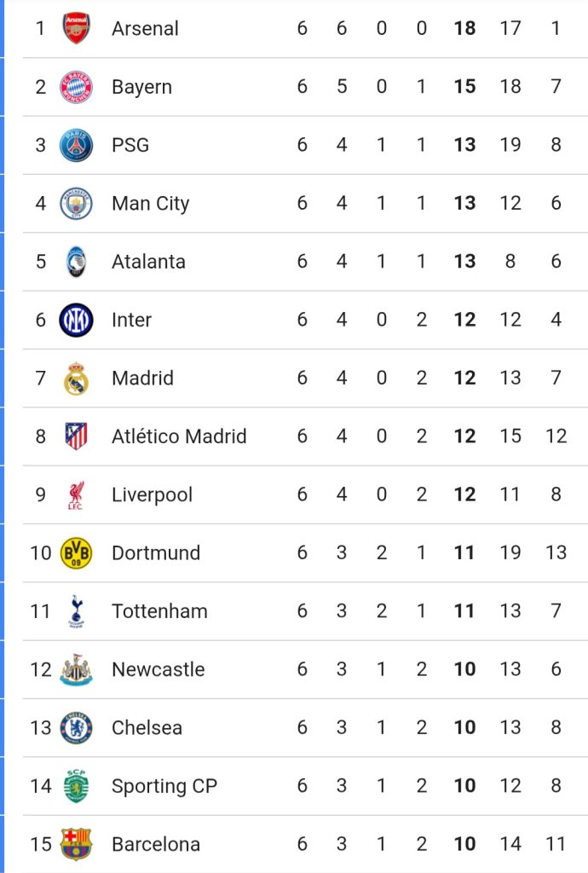The image size is (588, 873).
Task: Open the Dortmund BVB badge
Action: click(x=76, y=552)
